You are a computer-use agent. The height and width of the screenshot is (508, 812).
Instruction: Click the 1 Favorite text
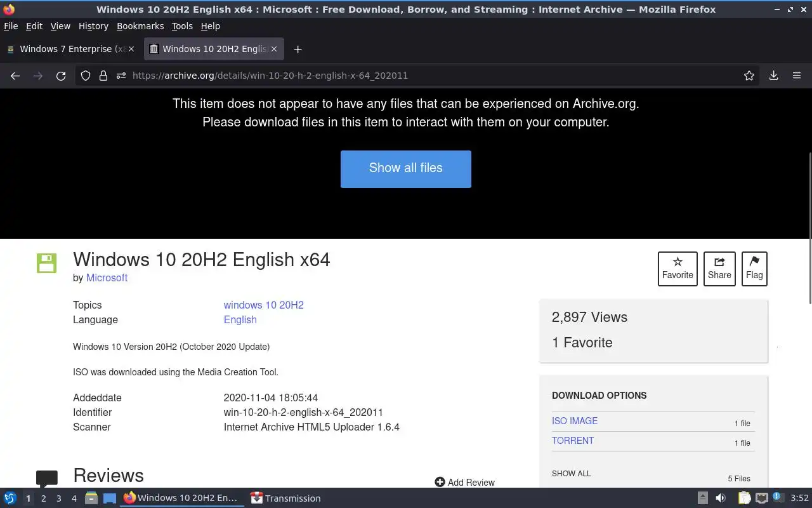coord(582,342)
